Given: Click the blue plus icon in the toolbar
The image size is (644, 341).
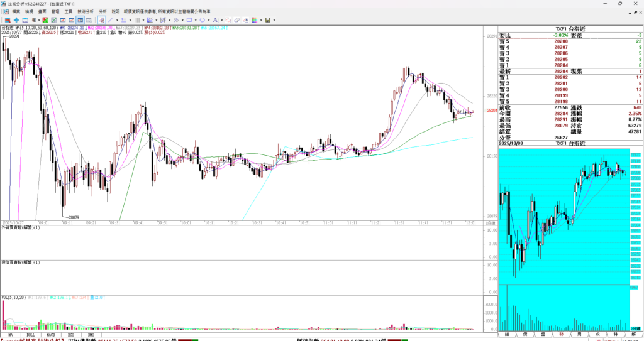Looking at the screenshot, I should click(16, 20).
